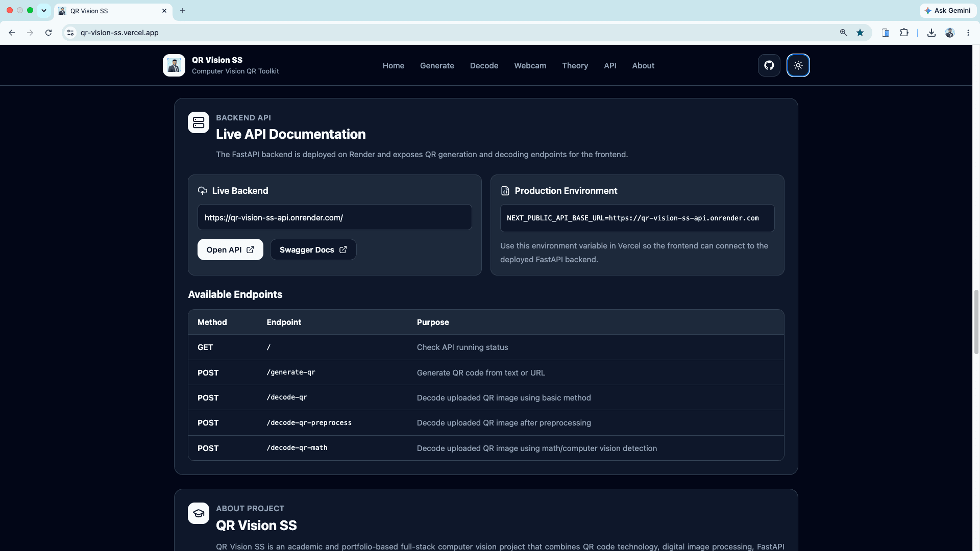Click "Check API running status" text
The height and width of the screenshot is (551, 980).
click(462, 347)
